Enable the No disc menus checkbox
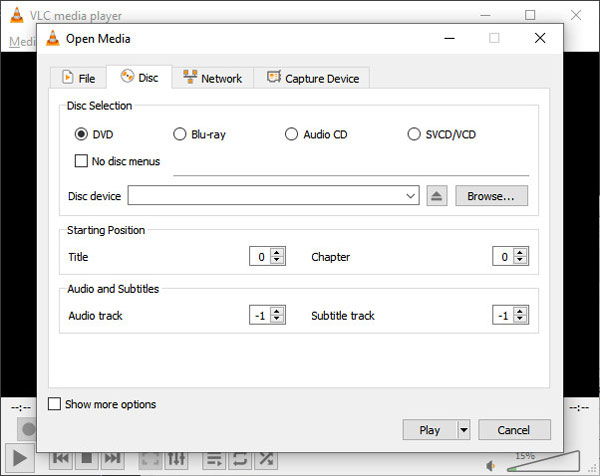This screenshot has height=476, width=600. (81, 161)
